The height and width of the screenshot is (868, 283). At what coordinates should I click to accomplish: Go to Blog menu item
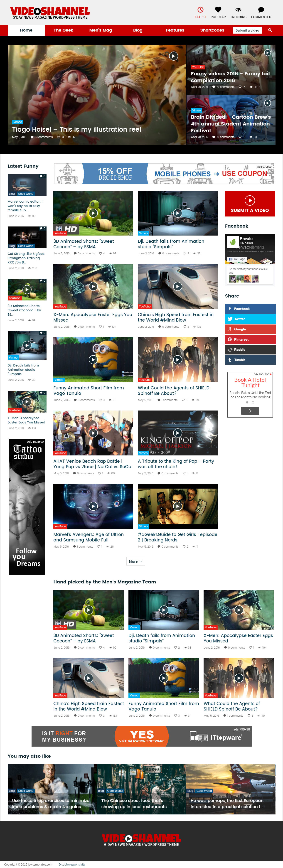coord(138,30)
